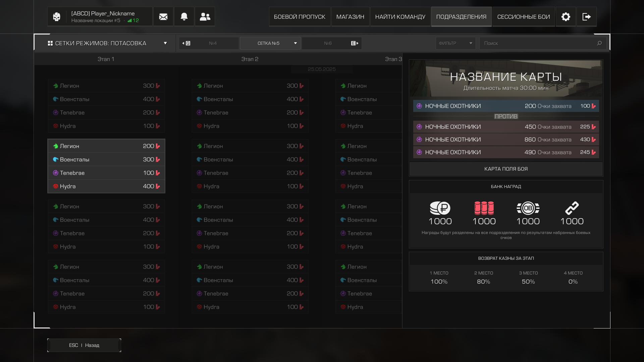Viewport: 644px width, 362px height.
Task: Click the red barrels reward icon
Action: (484, 208)
